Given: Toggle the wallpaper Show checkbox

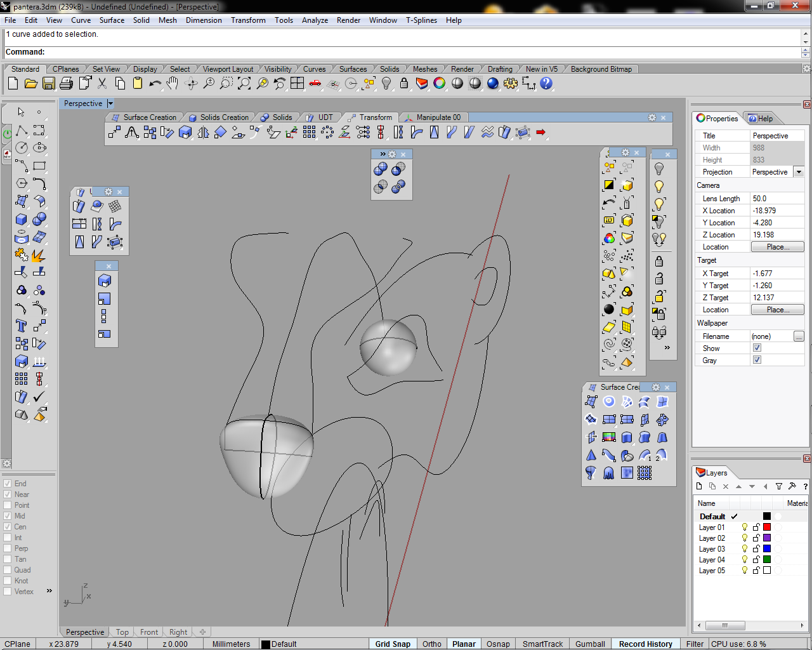Looking at the screenshot, I should [x=757, y=348].
